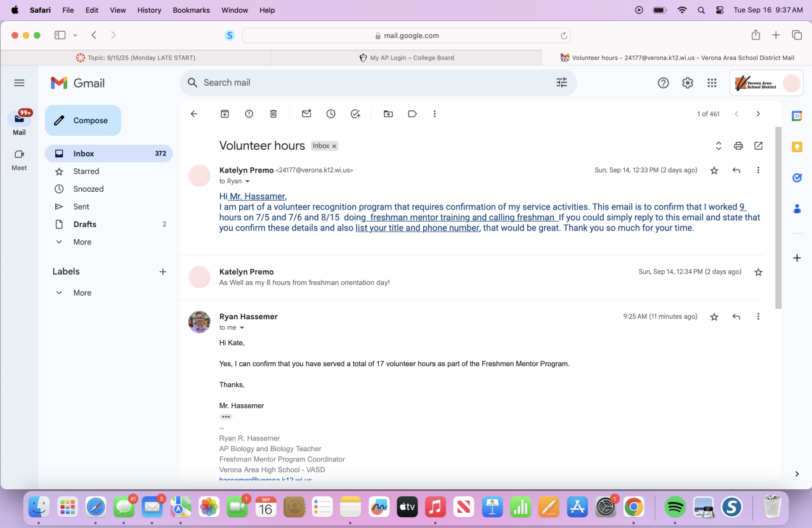Reply to Ryan Hassemer's message
Screen dimensions: 812x528
tap(737, 317)
